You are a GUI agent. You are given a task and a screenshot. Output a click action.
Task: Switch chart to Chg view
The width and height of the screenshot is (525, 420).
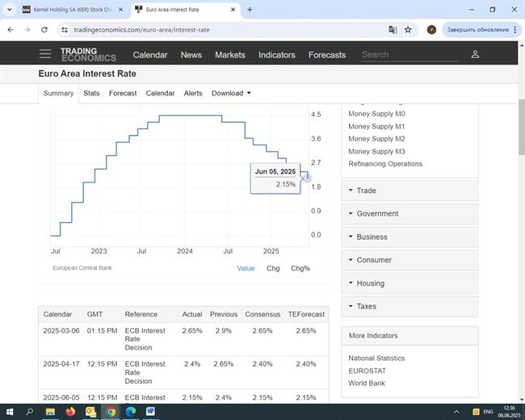[273, 268]
